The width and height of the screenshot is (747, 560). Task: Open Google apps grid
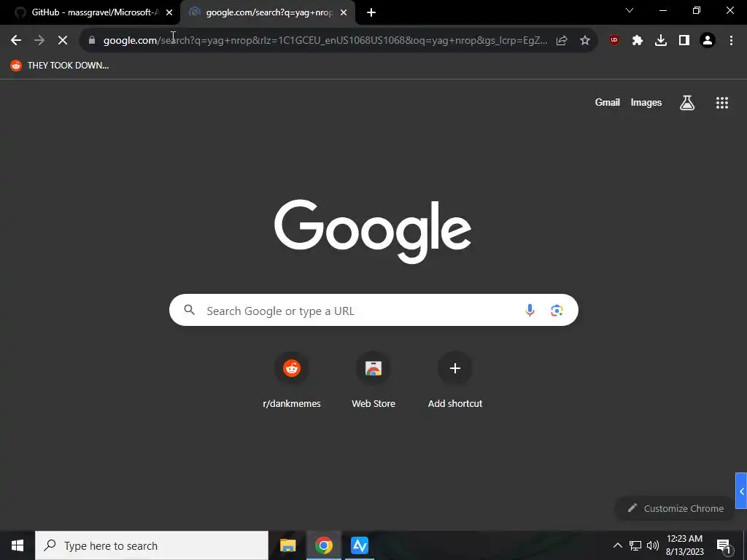tap(722, 103)
